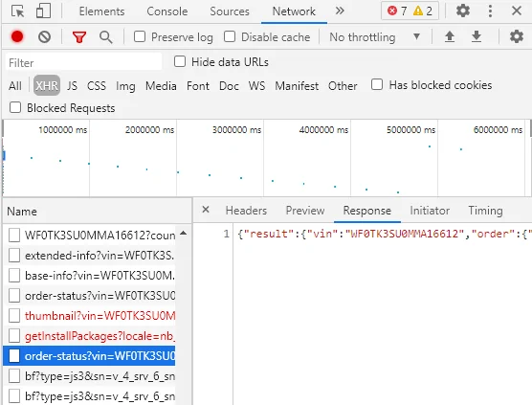Export HAR file with download arrow
Viewport: 532px width, 405px height.
coord(477,36)
